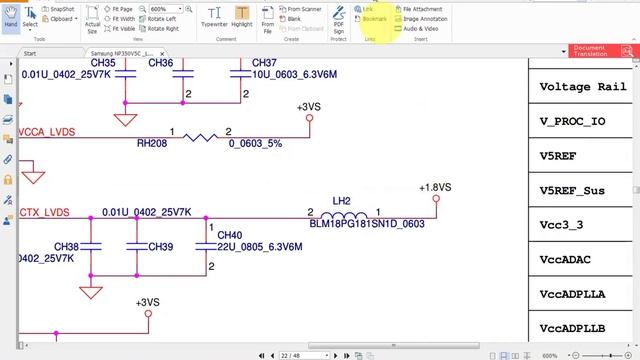Open the Comments side panel icon
The width and height of the screenshot is (640, 360).
coord(8,139)
